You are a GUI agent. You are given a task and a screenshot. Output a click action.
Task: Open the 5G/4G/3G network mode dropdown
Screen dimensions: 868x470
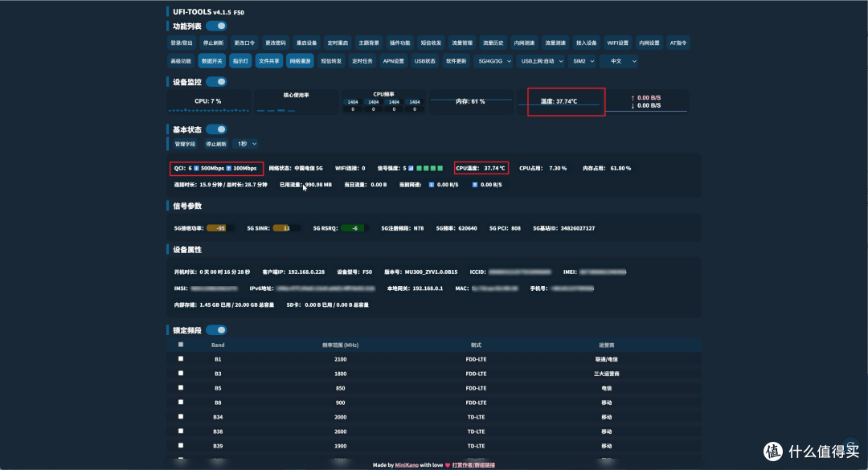click(x=494, y=61)
